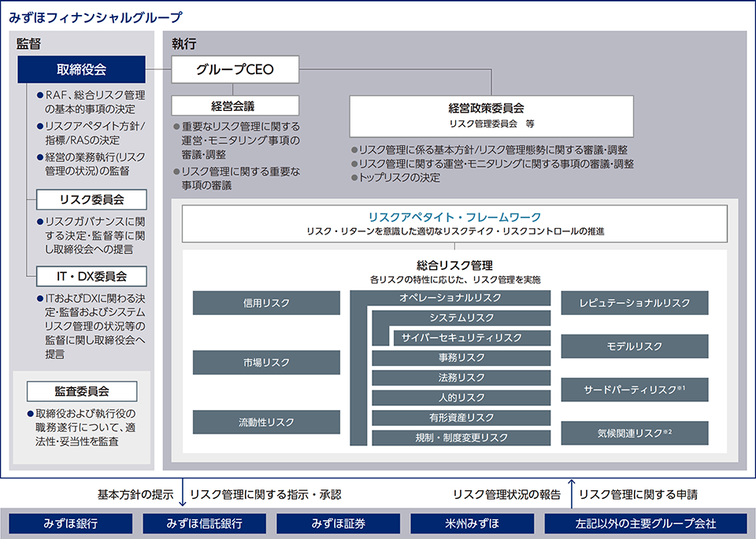This screenshot has width=756, height=539.
Task: Click the リスク管理状況の報告 label
Action: [506, 495]
